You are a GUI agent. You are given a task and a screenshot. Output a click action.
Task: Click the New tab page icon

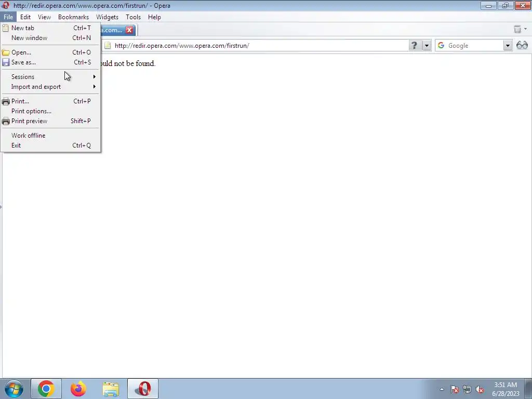pos(5,28)
